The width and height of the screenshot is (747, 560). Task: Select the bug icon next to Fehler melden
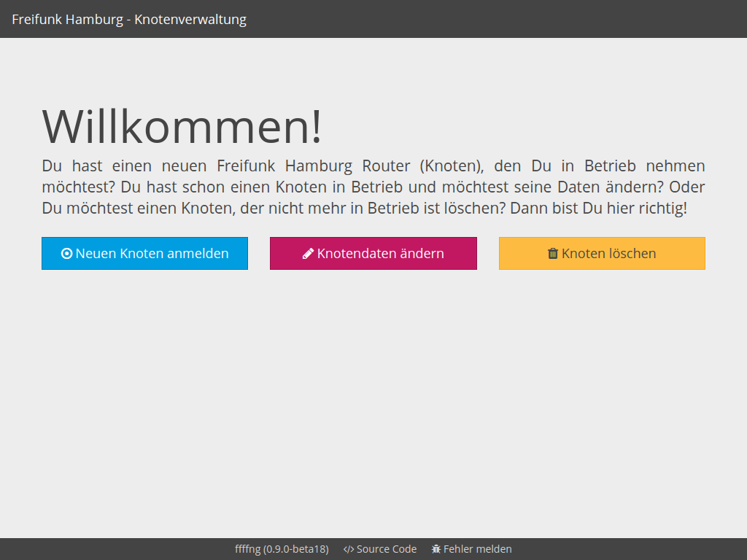(x=436, y=549)
